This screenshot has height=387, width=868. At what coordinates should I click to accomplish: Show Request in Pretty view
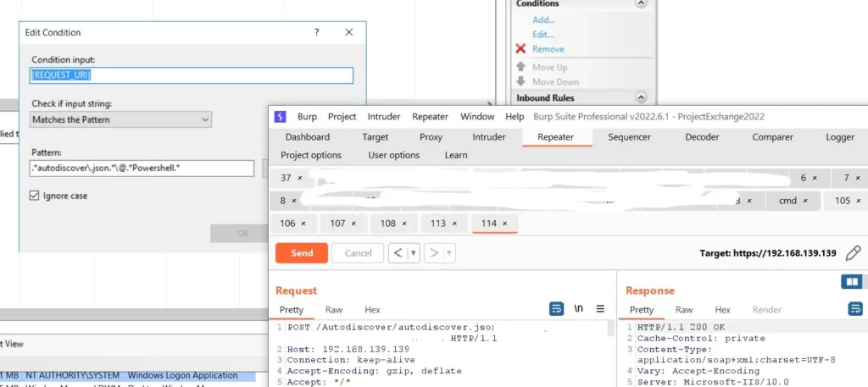coord(292,310)
